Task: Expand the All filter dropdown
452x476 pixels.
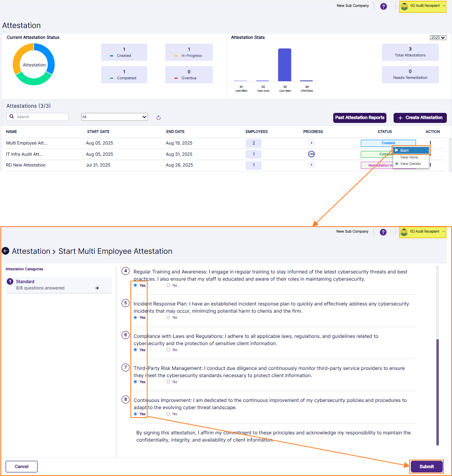Action: tap(114, 117)
